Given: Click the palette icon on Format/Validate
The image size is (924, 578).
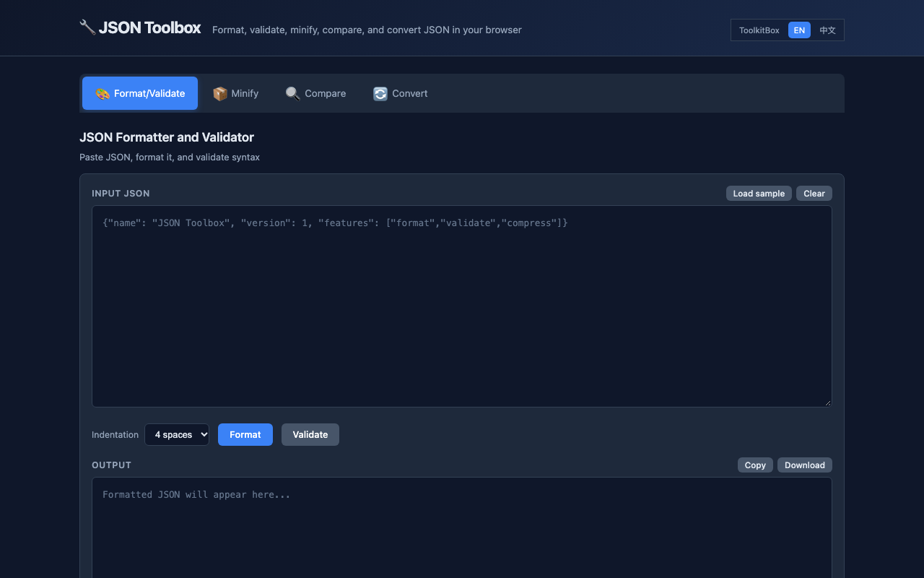Looking at the screenshot, I should tap(103, 93).
